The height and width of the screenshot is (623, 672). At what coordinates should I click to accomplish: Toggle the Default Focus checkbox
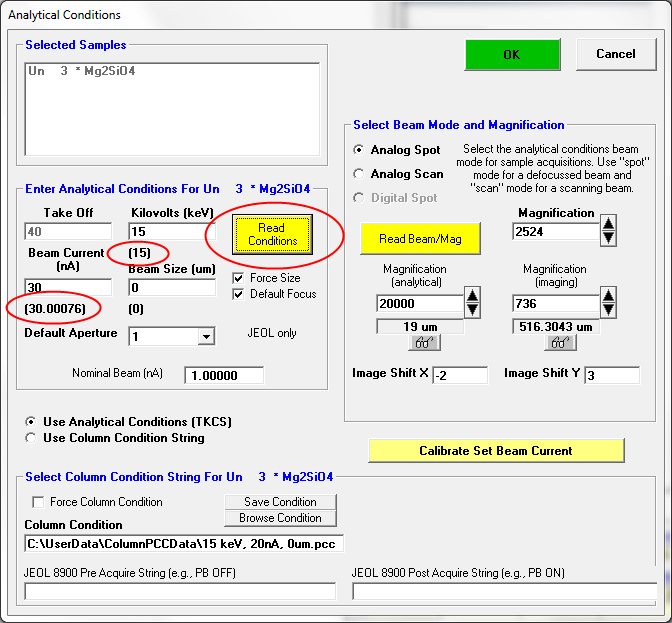(238, 294)
